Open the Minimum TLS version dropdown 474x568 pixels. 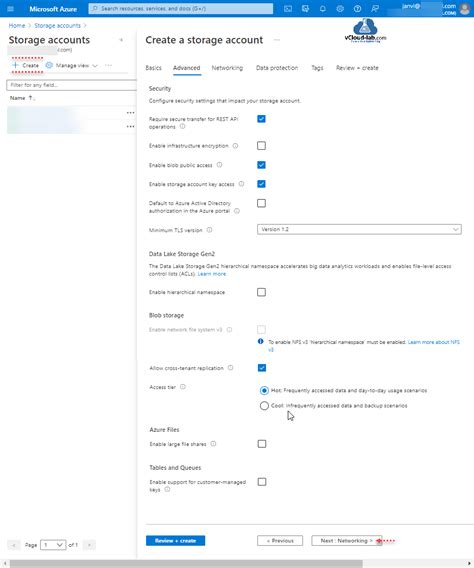tap(359, 229)
